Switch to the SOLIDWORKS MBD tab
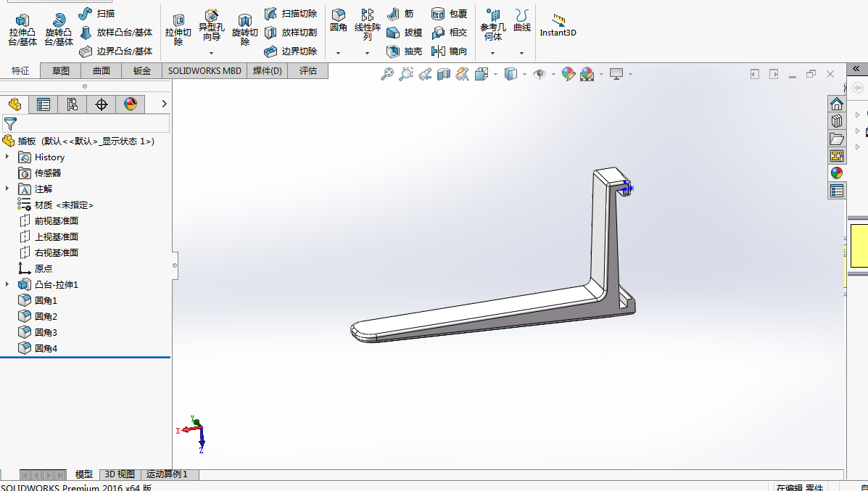Screen dimensions: 868x491 tap(204, 71)
